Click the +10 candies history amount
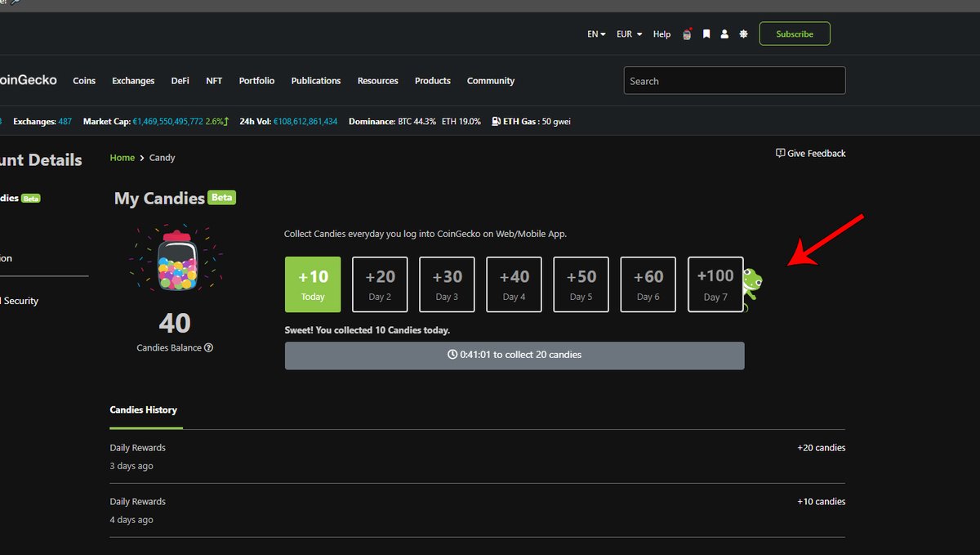 coord(822,502)
